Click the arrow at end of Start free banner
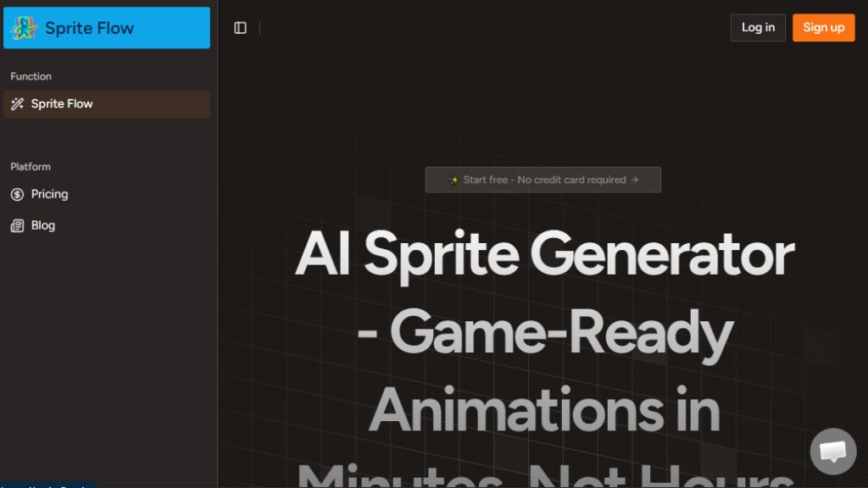Image resolution: width=868 pixels, height=488 pixels. coord(635,180)
